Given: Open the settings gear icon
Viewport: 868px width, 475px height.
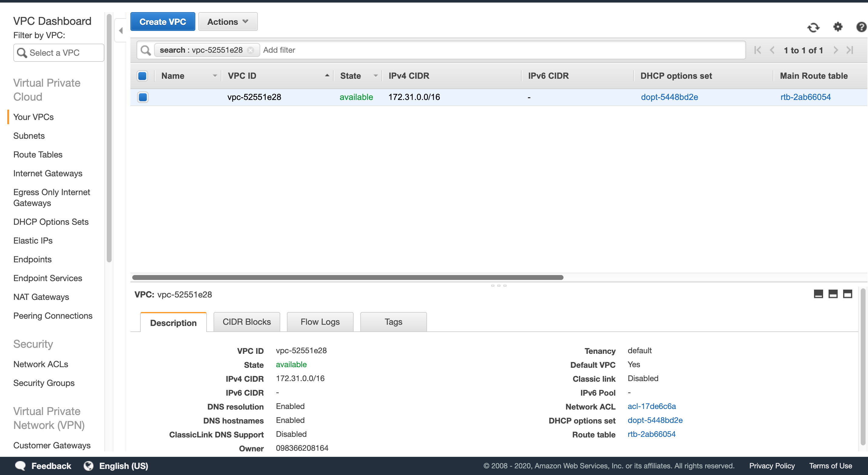Looking at the screenshot, I should click(838, 27).
